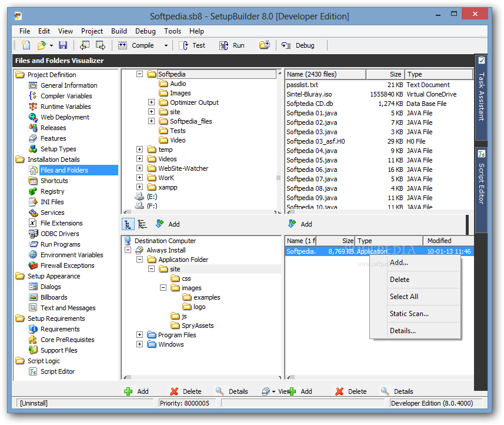This screenshot has width=504, height=425.
Task: Open the Registry section
Action: click(52, 191)
